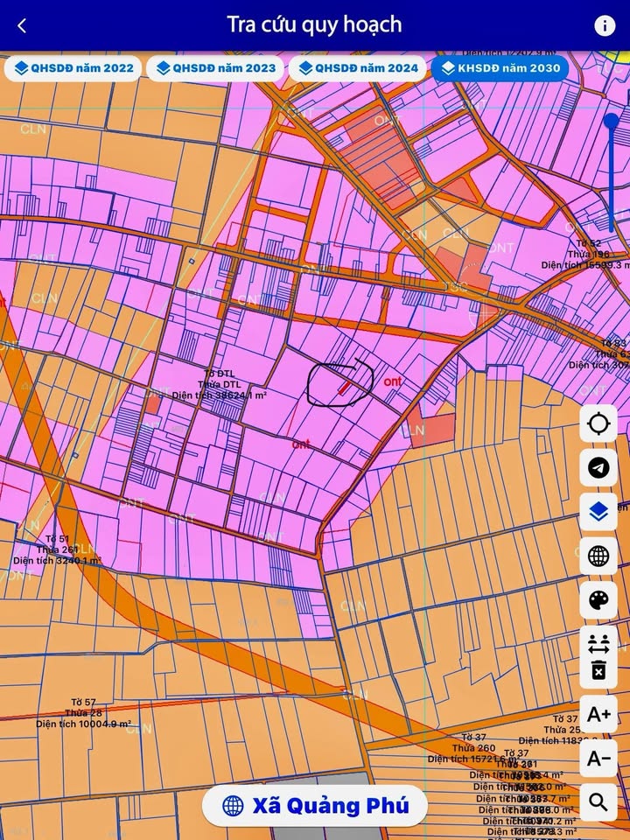Open the color palette button
Viewport: 630px width, 840px height.
click(x=598, y=600)
